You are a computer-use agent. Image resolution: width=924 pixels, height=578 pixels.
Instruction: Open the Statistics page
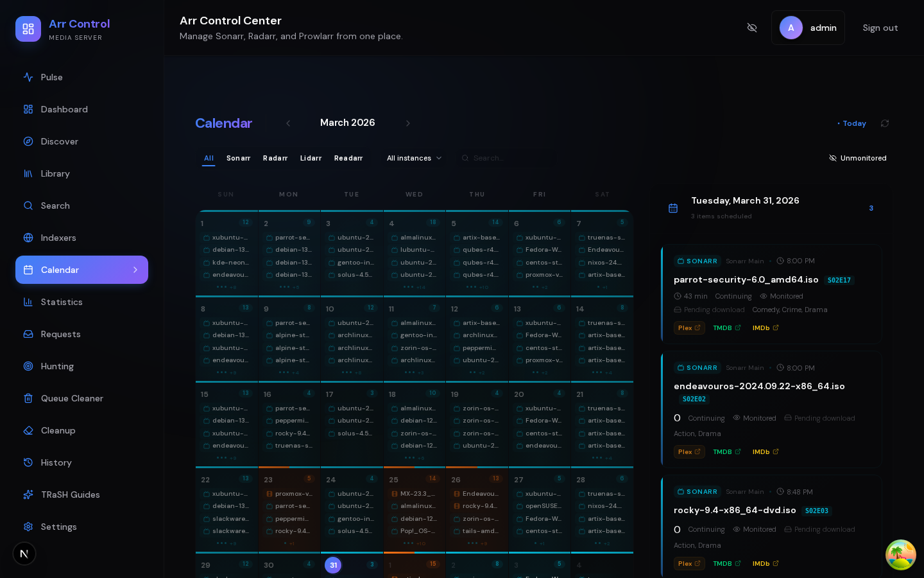pos(81,302)
